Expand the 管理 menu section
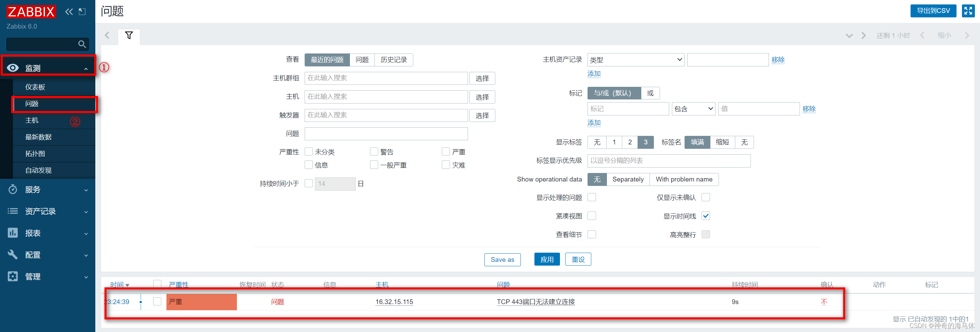Image resolution: width=980 pixels, height=332 pixels. click(x=86, y=277)
